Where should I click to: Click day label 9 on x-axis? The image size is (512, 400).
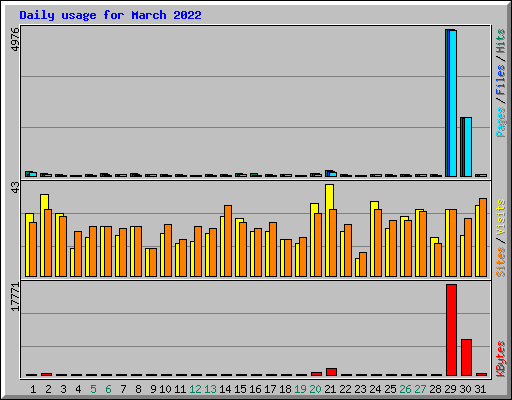[153, 389]
